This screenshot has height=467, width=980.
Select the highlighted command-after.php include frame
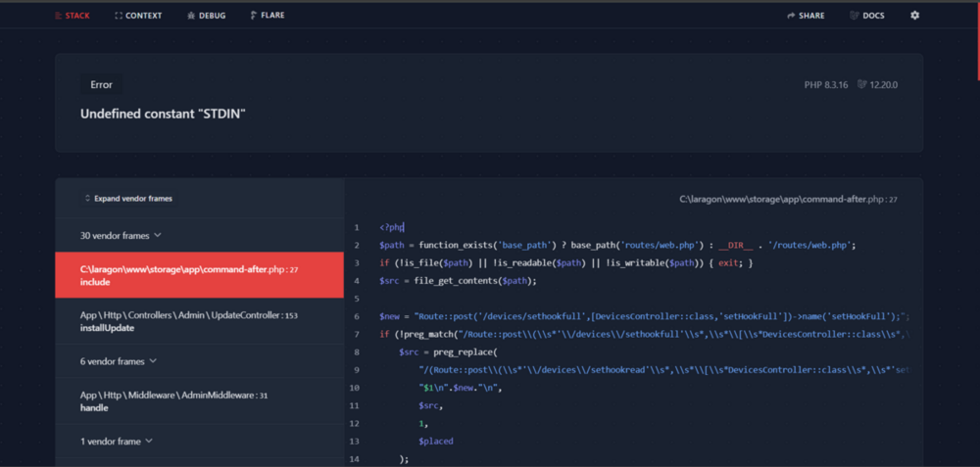tap(199, 275)
